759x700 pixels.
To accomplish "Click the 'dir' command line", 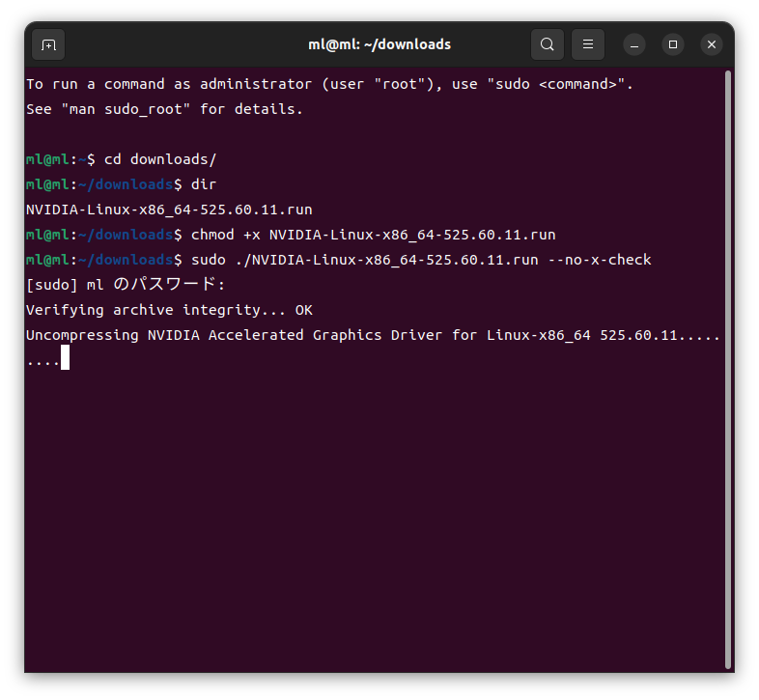I will [x=121, y=184].
